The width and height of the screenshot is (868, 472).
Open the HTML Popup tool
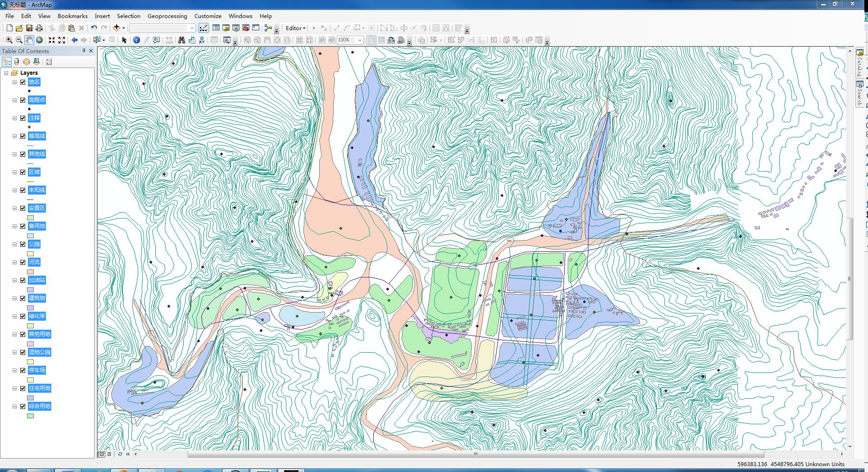[157, 40]
